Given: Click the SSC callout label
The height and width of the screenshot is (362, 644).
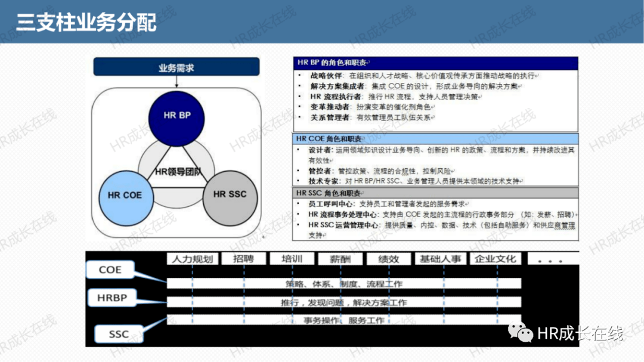Looking at the screenshot, I should point(119,334).
